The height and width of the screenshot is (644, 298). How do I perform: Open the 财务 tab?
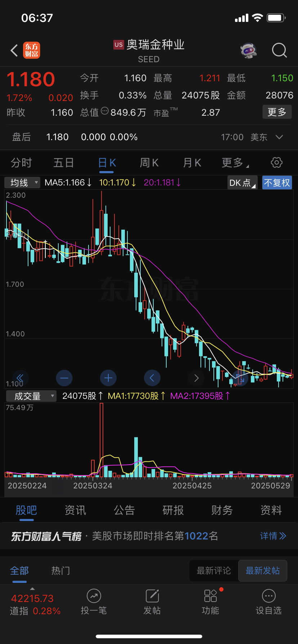pyautogui.click(x=222, y=510)
